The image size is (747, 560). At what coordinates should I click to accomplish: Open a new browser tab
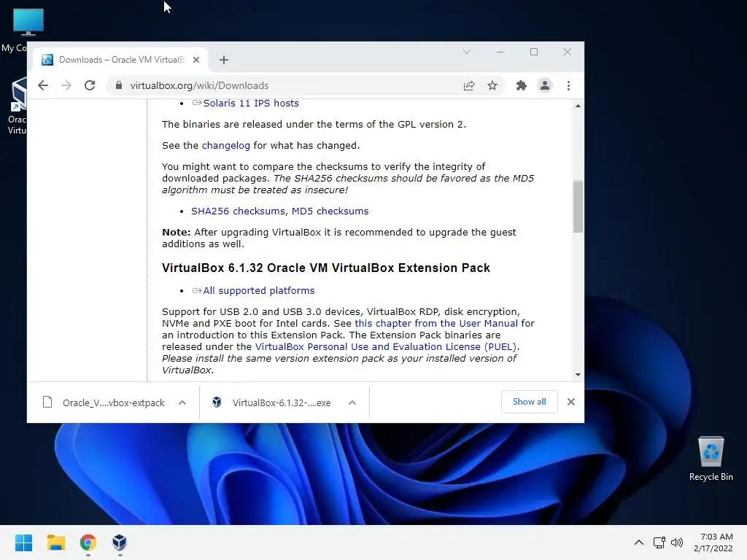click(x=224, y=60)
